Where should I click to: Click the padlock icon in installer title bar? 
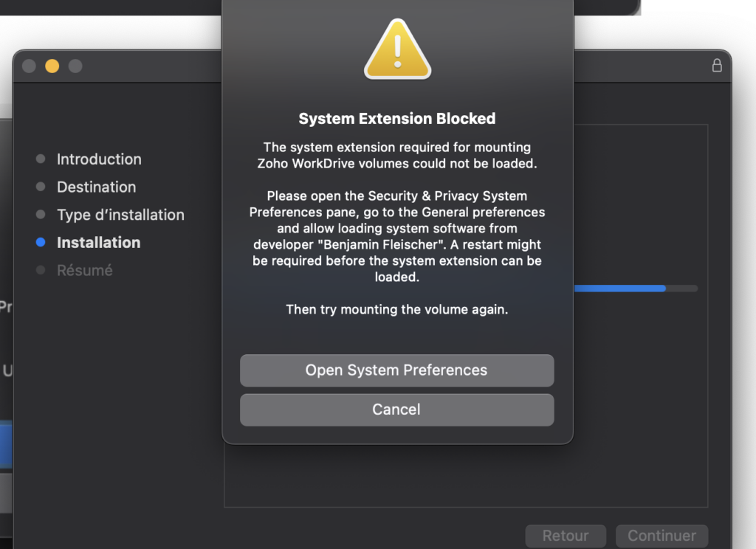tap(717, 66)
